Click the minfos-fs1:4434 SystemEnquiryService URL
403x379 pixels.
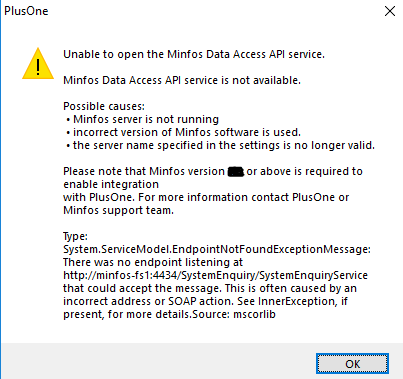215,275
